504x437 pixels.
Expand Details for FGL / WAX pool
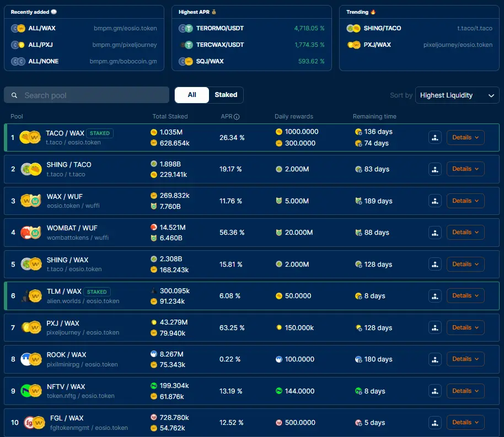click(x=465, y=422)
